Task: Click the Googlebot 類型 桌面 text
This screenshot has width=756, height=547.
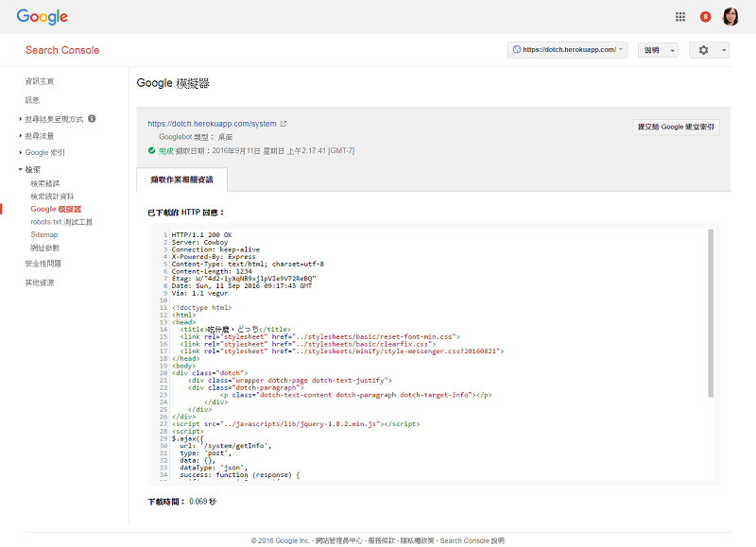Action: click(196, 137)
